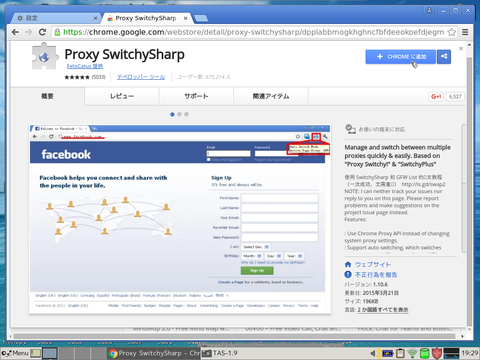This screenshot has width=480, height=360.
Task: Click the Proxy SwitchySharp puzzle piece logo
Action: pos(44,56)
